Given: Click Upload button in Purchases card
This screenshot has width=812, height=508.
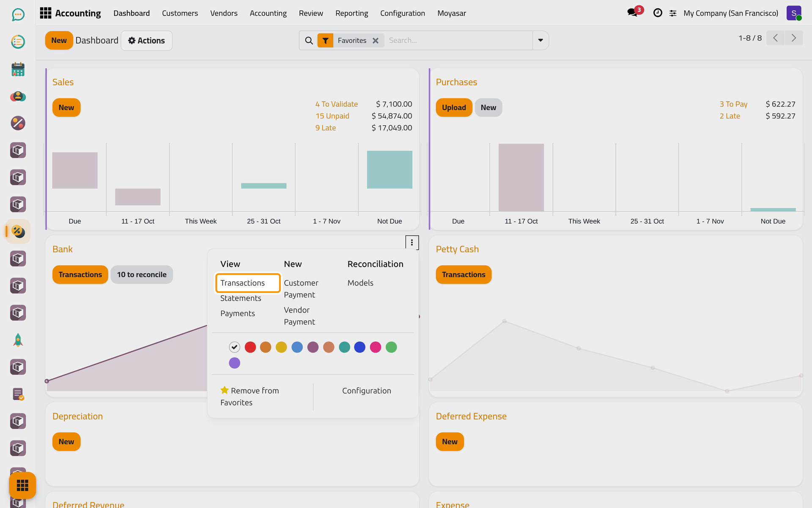Looking at the screenshot, I should [x=454, y=108].
